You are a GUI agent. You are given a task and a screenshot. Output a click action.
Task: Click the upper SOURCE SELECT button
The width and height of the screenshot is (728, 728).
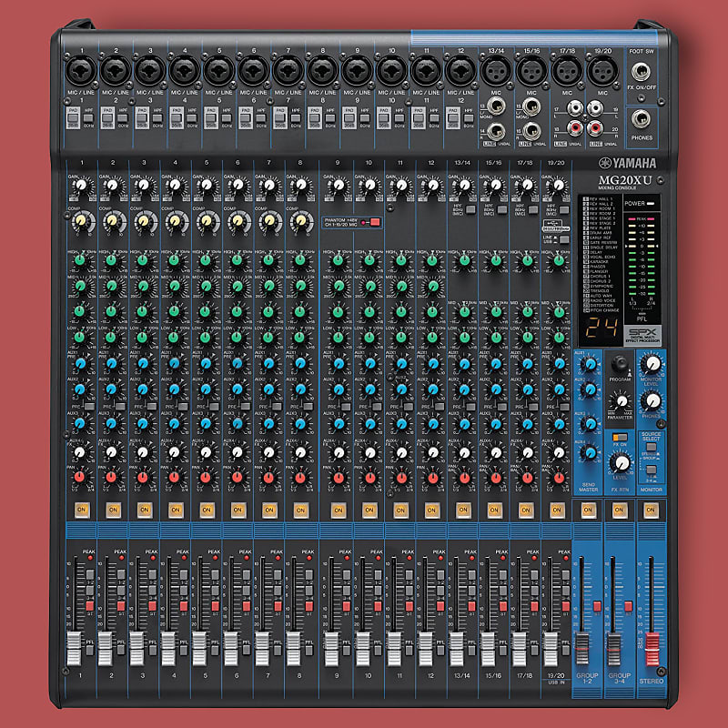click(651, 447)
